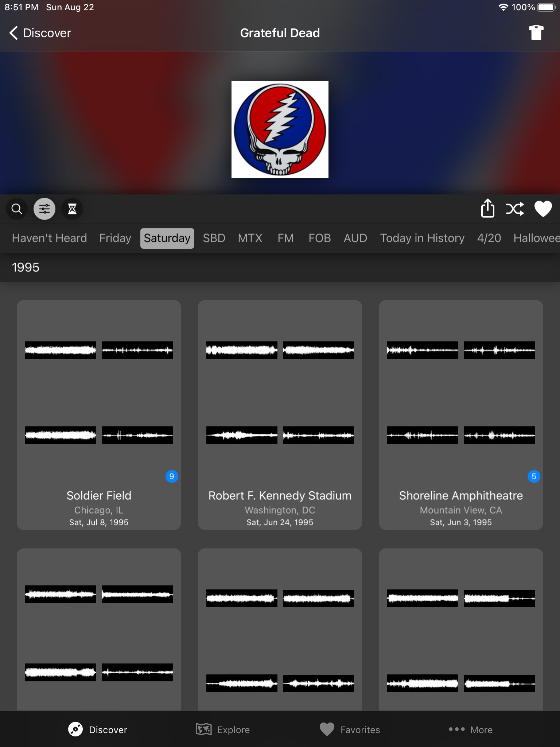Shuffle shows with the shuffle icon

[515, 209]
